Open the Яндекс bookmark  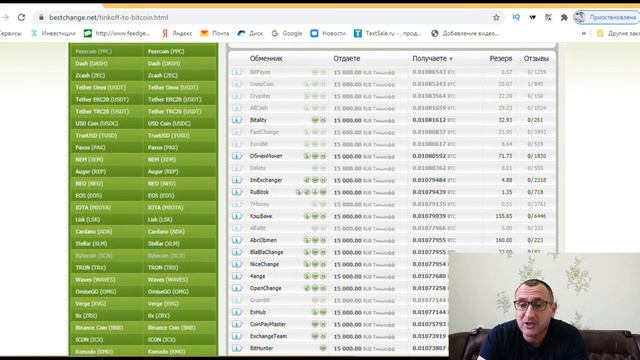177,33
